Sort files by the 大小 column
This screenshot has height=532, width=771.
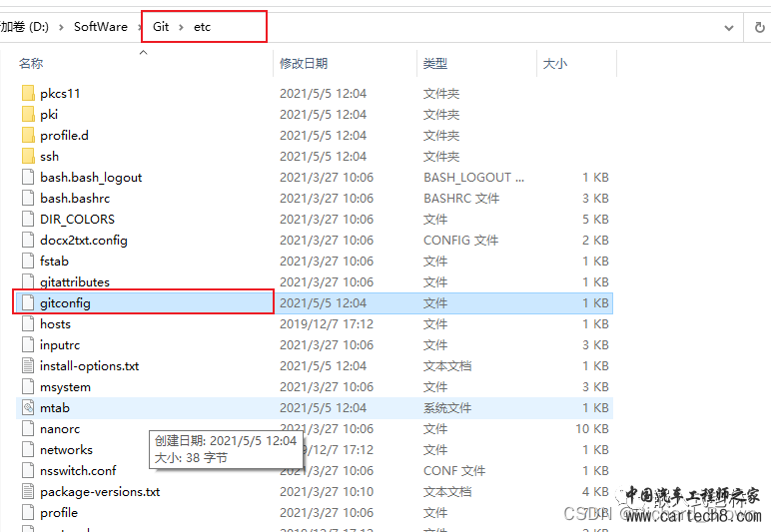coord(554,63)
